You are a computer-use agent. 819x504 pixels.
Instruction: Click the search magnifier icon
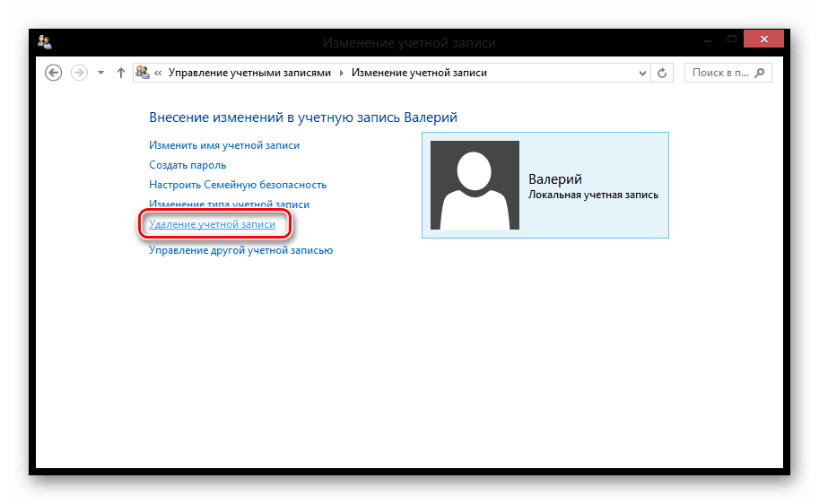(760, 73)
